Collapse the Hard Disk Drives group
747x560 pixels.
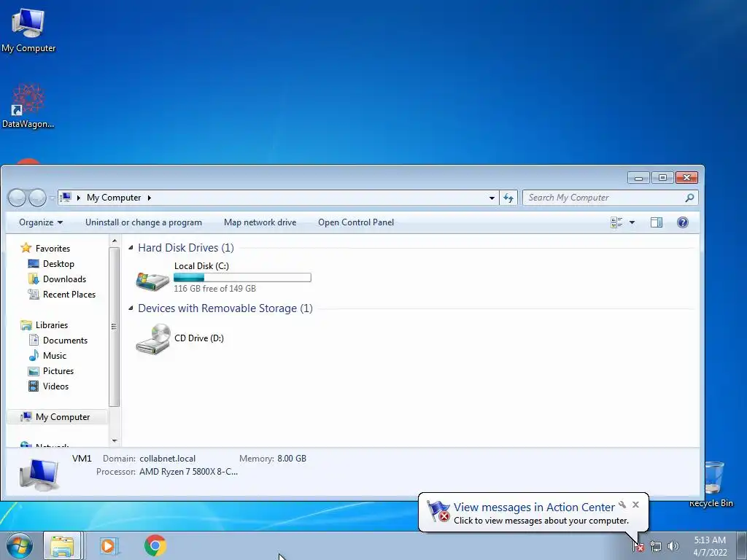(x=131, y=248)
